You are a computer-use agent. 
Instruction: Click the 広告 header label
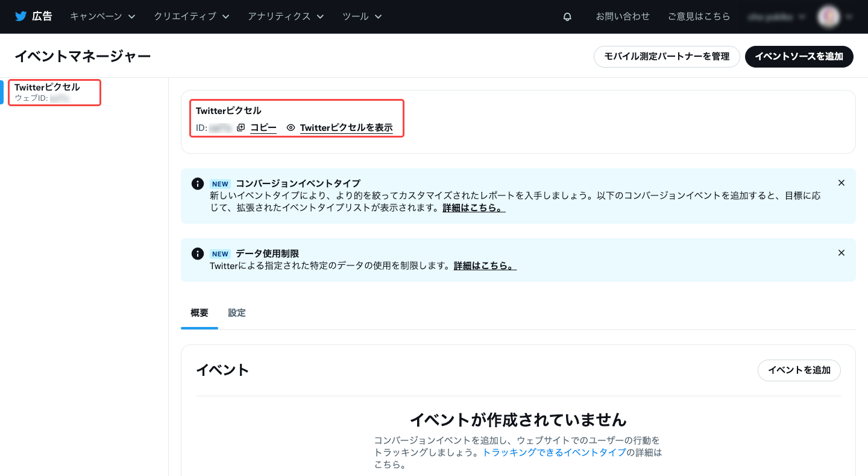click(42, 17)
